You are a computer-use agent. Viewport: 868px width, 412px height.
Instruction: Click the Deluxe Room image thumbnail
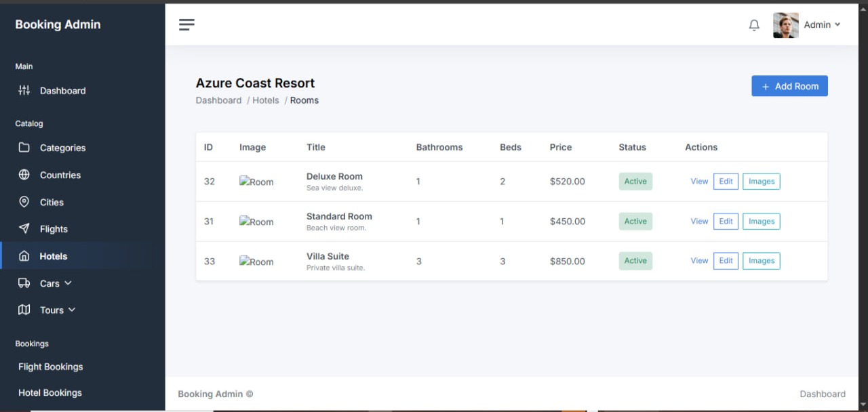[256, 182]
